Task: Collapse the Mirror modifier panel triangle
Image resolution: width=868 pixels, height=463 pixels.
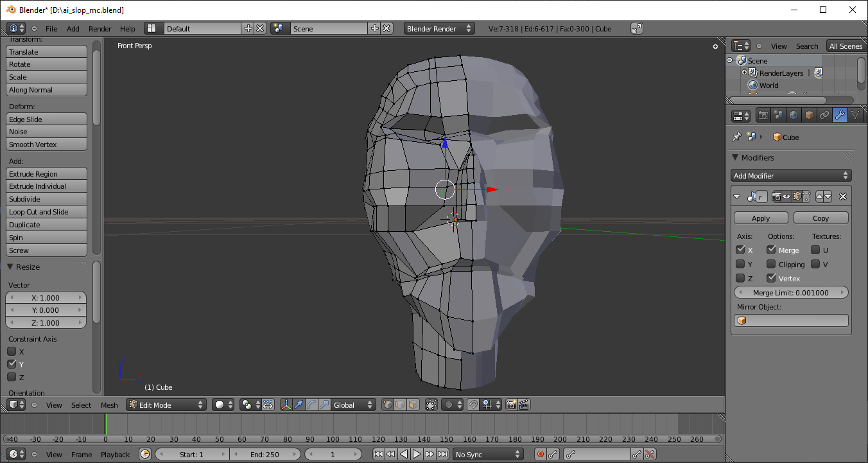Action: (737, 197)
